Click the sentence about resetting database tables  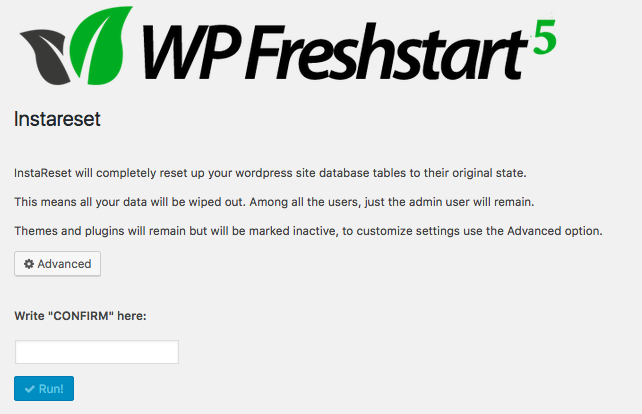pos(270,173)
